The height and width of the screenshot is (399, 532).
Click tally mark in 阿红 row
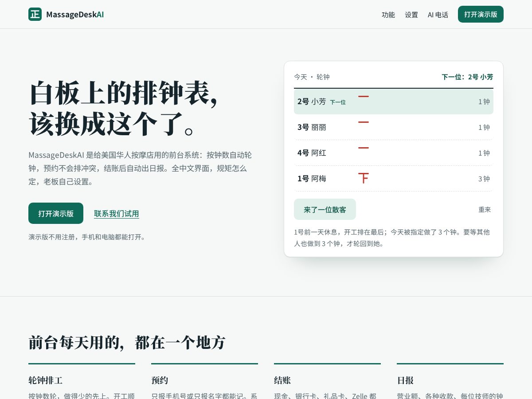[364, 148]
